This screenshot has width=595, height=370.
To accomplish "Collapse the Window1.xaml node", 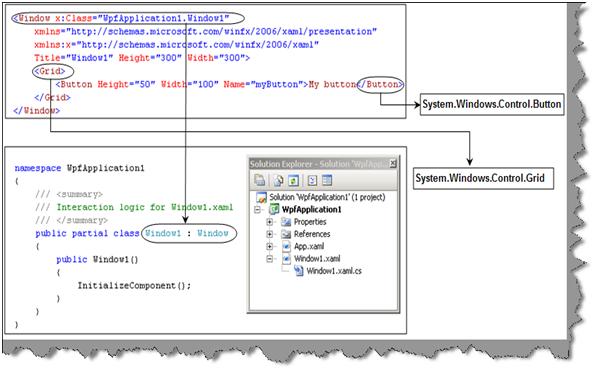I will [269, 259].
